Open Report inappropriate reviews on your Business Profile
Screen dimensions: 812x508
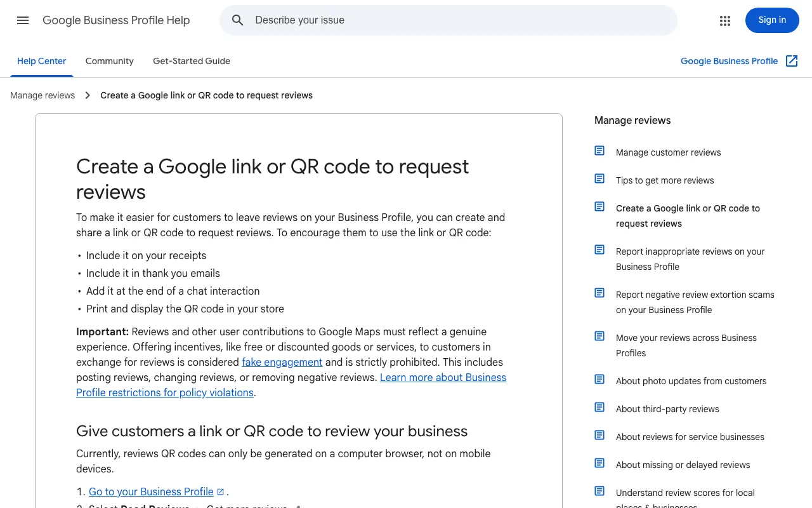tap(690, 259)
